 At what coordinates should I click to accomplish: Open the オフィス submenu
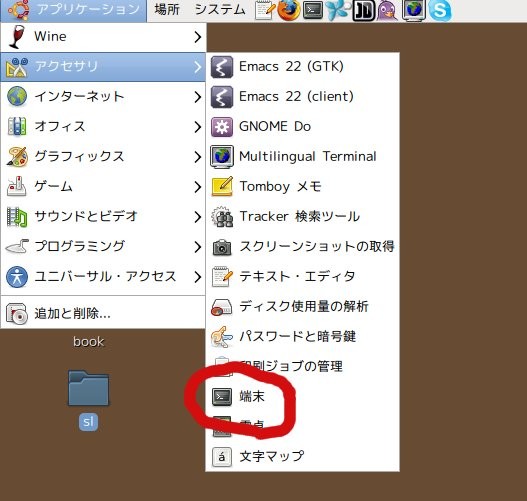pos(103,126)
